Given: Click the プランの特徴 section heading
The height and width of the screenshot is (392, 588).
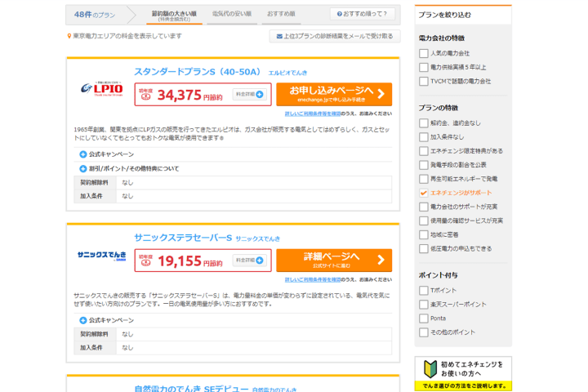Looking at the screenshot, I should click(438, 108).
